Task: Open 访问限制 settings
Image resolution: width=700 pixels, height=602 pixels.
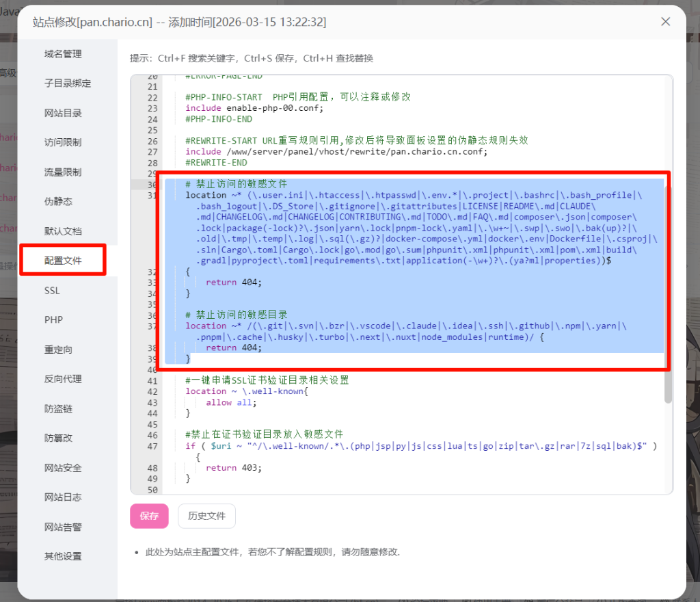Action: coord(63,142)
